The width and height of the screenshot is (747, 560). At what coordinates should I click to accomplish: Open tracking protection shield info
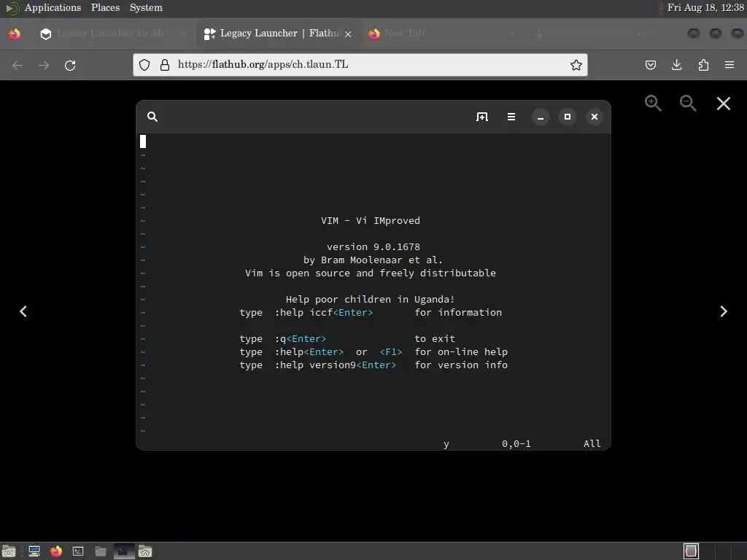pos(144,65)
